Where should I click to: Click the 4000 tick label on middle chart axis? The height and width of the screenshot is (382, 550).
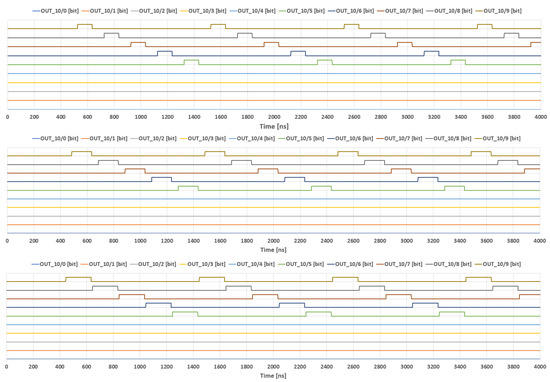(x=540, y=241)
